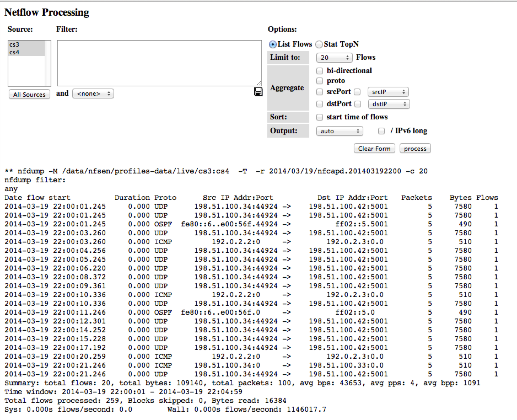
Task: Enable the checkbox beside dstIP dropdown
Action: 358,104
